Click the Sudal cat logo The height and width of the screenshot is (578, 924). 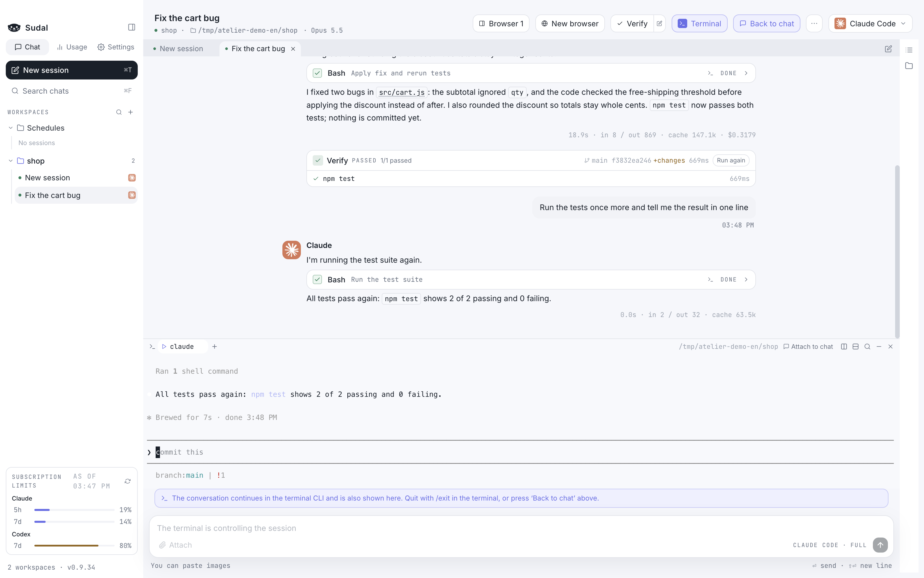coord(14,27)
